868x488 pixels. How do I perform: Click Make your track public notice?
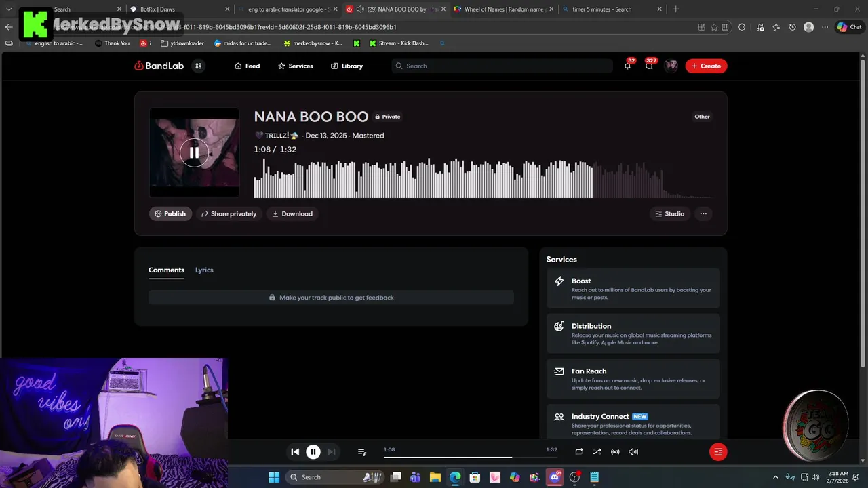click(331, 298)
